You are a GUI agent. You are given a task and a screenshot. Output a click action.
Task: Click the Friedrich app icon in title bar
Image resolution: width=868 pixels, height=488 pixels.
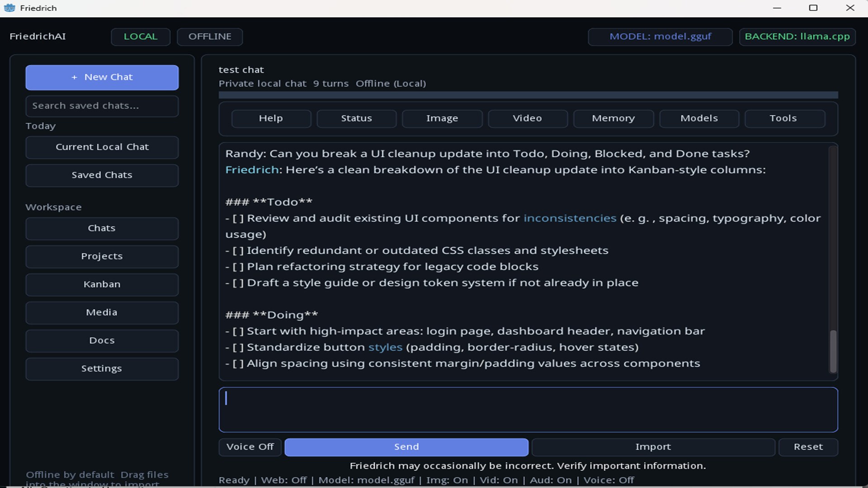[9, 8]
